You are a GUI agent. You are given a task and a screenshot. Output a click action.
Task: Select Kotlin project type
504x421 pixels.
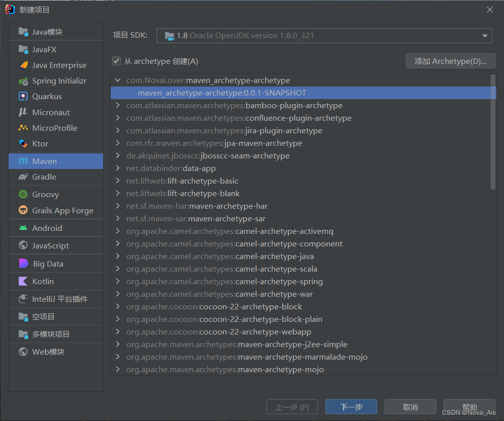[x=56, y=281]
